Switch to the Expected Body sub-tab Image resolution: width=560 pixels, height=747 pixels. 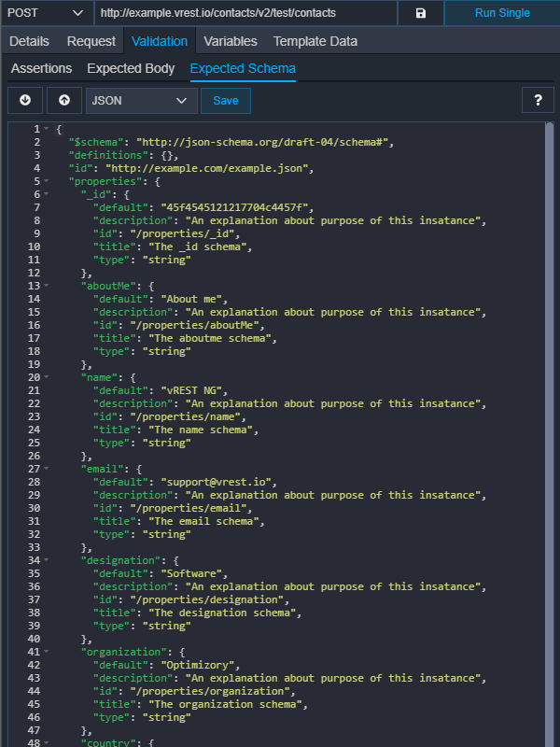[x=131, y=68]
